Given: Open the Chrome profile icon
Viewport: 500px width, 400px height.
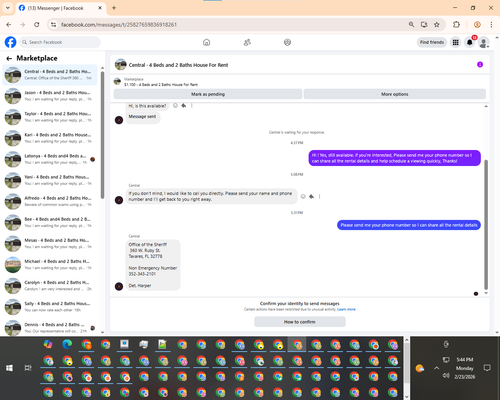Looking at the screenshot, I should 477,25.
